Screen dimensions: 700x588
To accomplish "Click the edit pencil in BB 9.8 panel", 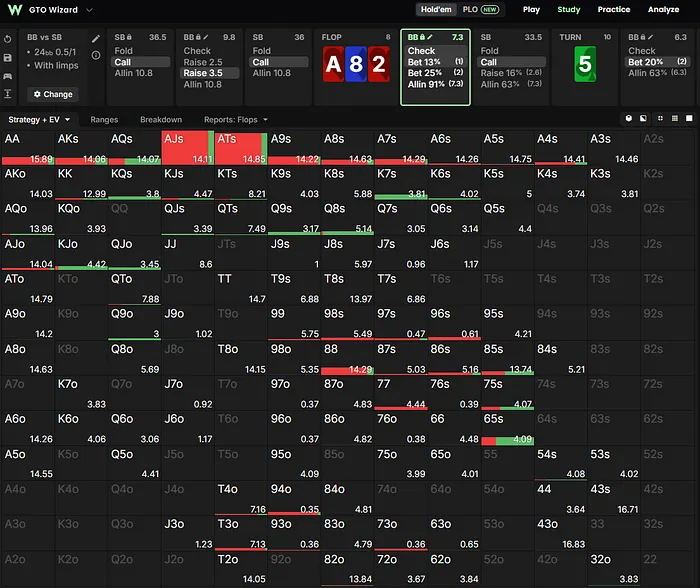I will (206, 37).
